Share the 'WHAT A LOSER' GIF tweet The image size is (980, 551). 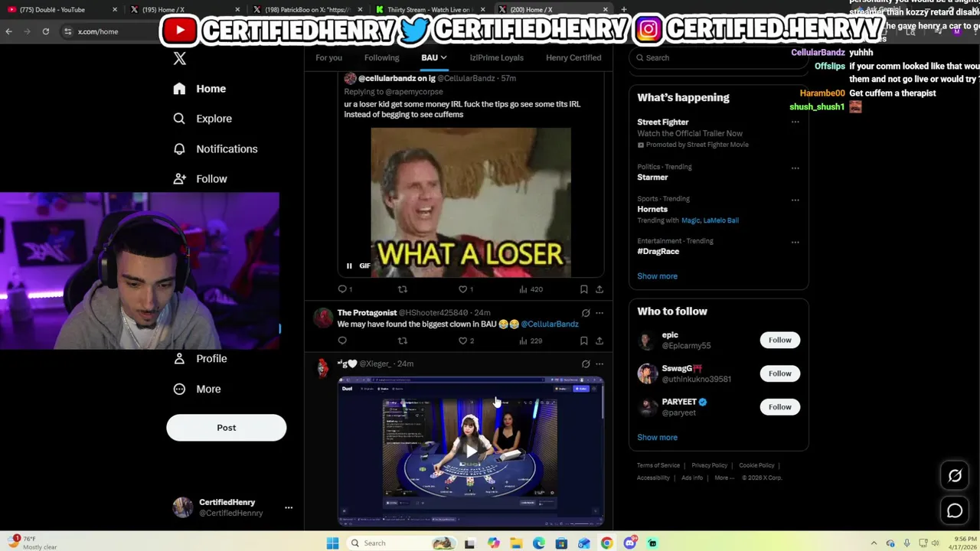599,289
